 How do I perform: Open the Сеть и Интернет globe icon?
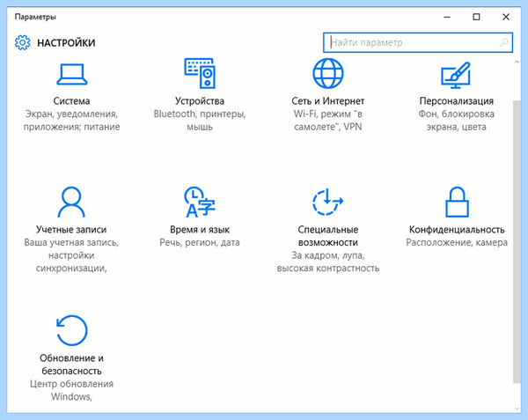click(x=328, y=73)
